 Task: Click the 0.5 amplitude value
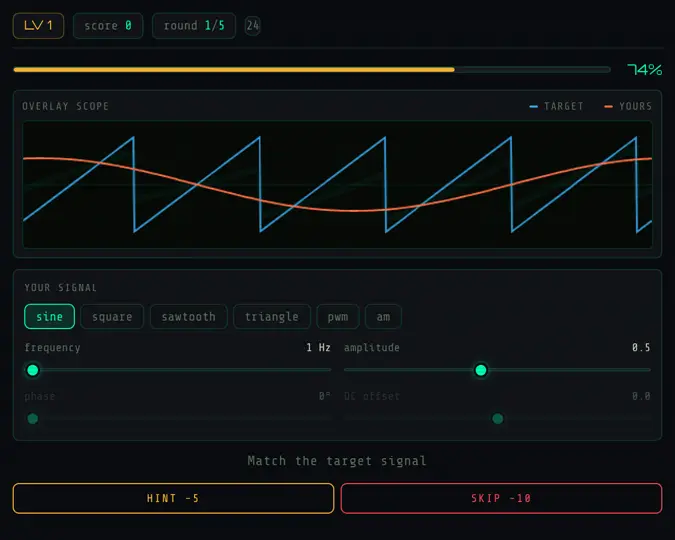(641, 348)
